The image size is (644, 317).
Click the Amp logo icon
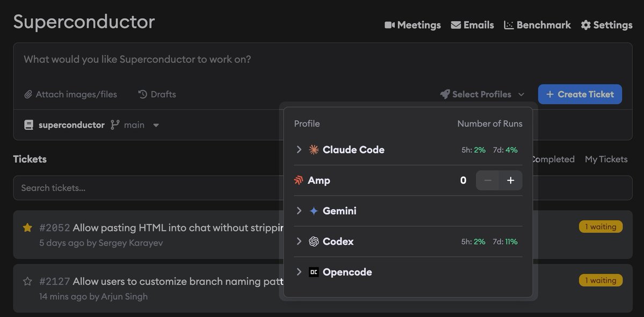(299, 180)
